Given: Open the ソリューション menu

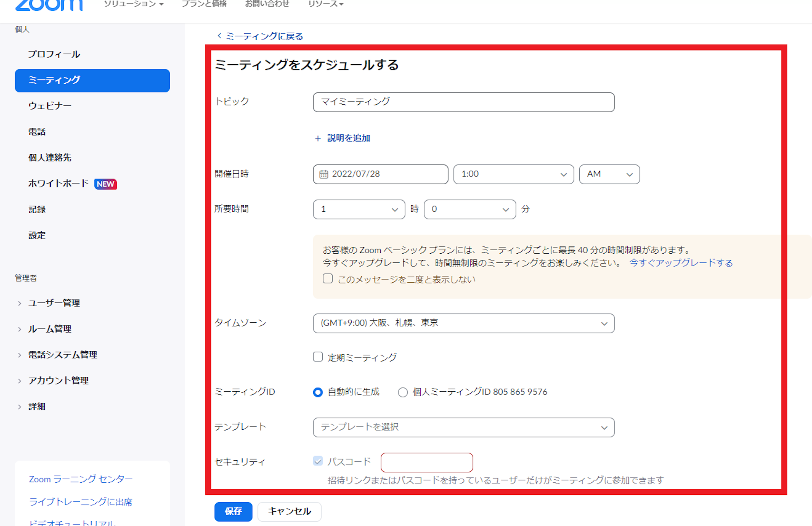Looking at the screenshot, I should click(133, 4).
